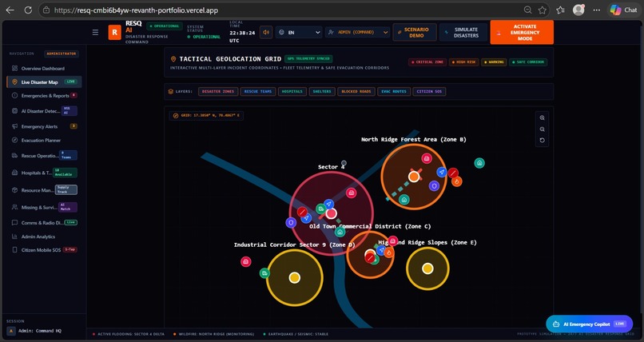Click the GRID coordinates badge
Image resolution: width=644 pixels, height=342 pixels.
[x=206, y=116]
